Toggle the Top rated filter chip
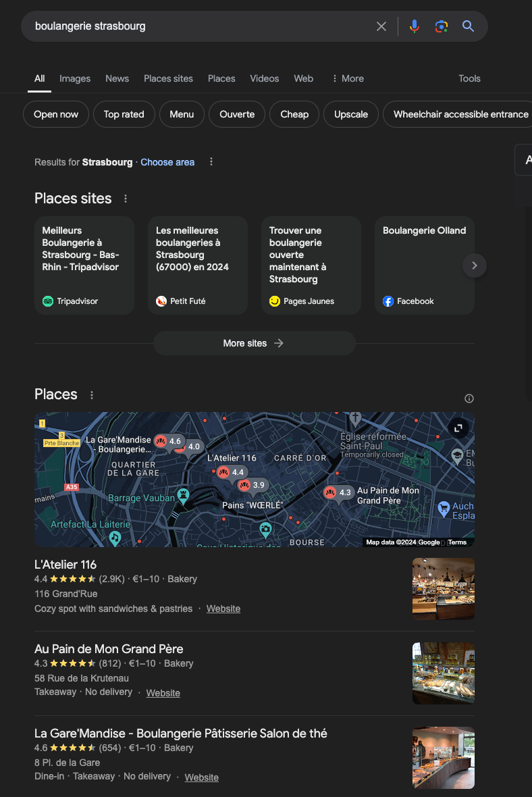Image resolution: width=532 pixels, height=797 pixels. pyautogui.click(x=124, y=114)
